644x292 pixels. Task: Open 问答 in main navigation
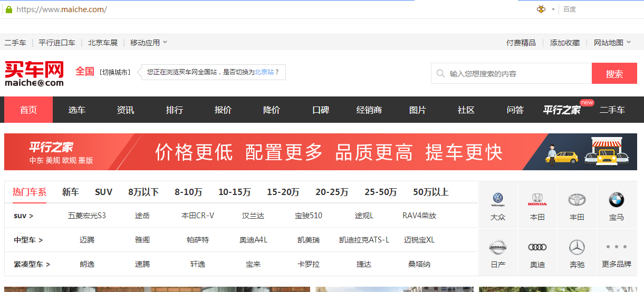pyautogui.click(x=515, y=110)
